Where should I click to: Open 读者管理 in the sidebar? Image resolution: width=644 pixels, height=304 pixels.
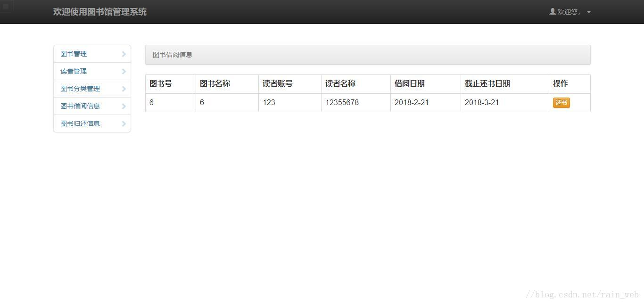(x=92, y=71)
